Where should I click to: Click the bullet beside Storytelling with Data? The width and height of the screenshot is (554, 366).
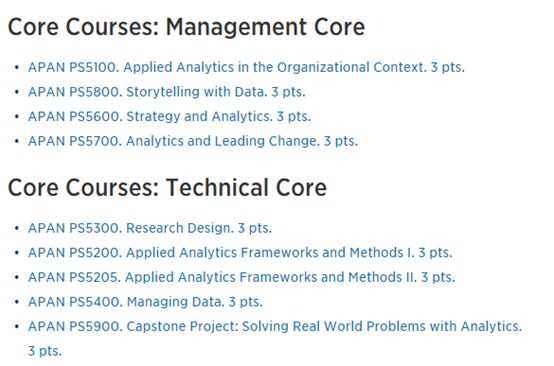click(x=17, y=92)
